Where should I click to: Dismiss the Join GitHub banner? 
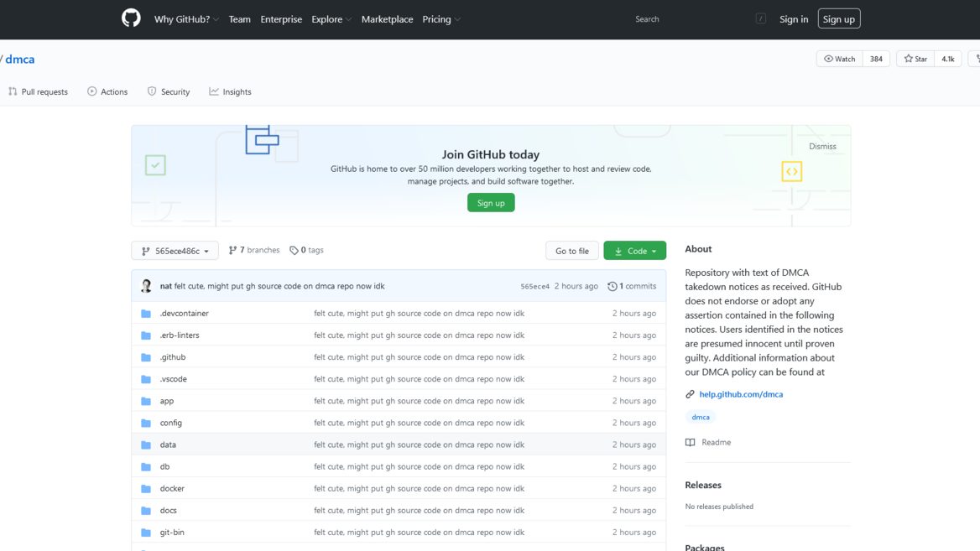(822, 146)
